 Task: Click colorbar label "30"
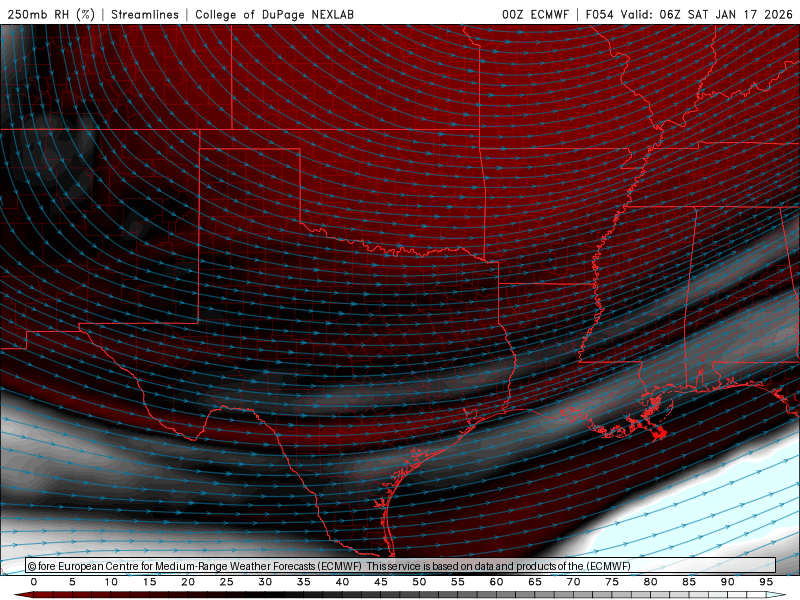pyautogui.click(x=265, y=582)
